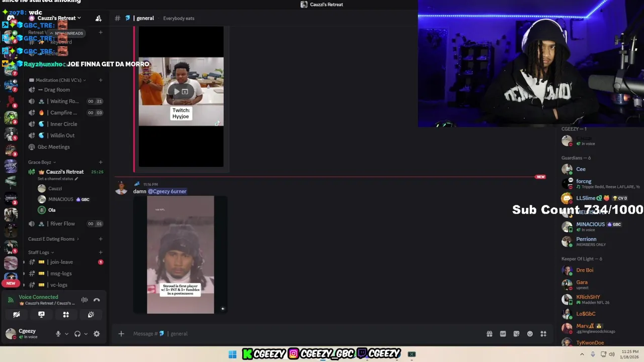Toggle noise suppression waveform icon

point(85,300)
